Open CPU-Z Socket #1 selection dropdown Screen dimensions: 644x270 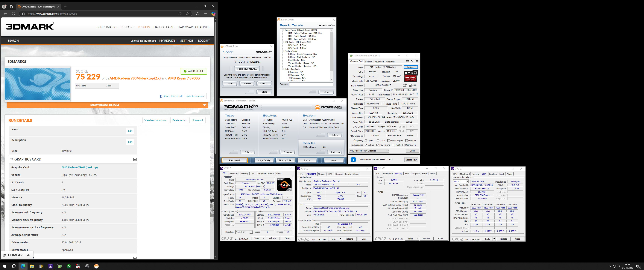[244, 232]
